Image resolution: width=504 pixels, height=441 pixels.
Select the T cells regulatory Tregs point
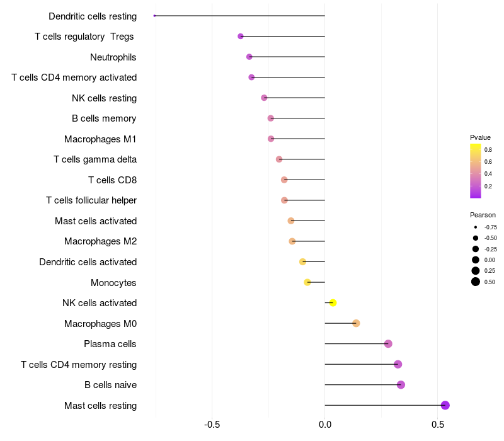[241, 37]
